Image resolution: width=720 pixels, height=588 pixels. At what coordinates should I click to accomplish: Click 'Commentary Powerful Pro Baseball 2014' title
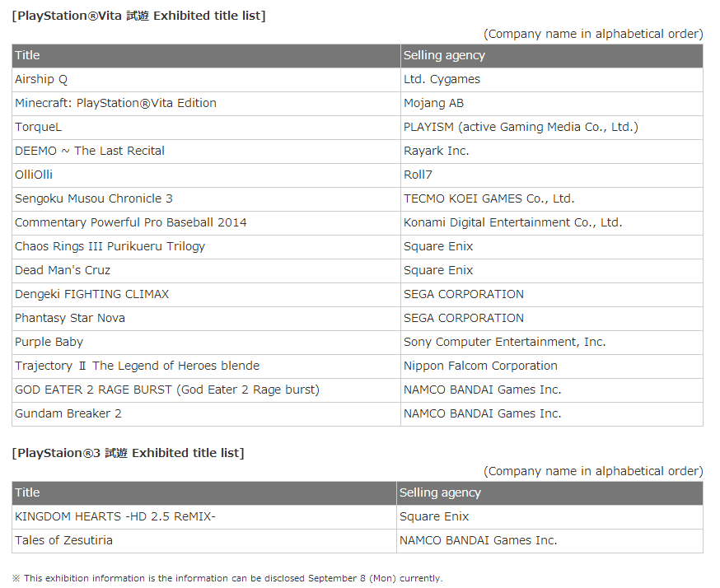click(206, 222)
